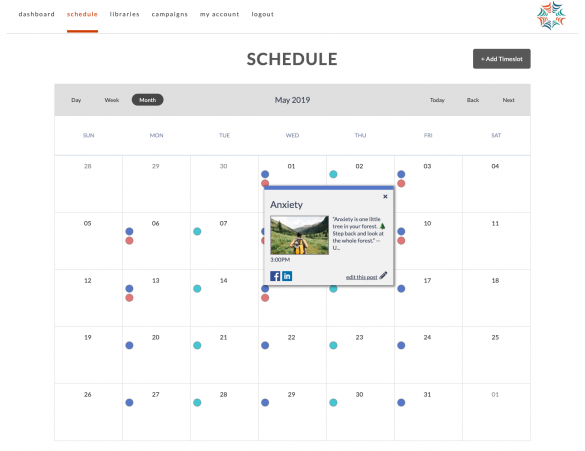Switch calendar to Day view
Viewport: 585px width, 451px height.
click(x=76, y=100)
